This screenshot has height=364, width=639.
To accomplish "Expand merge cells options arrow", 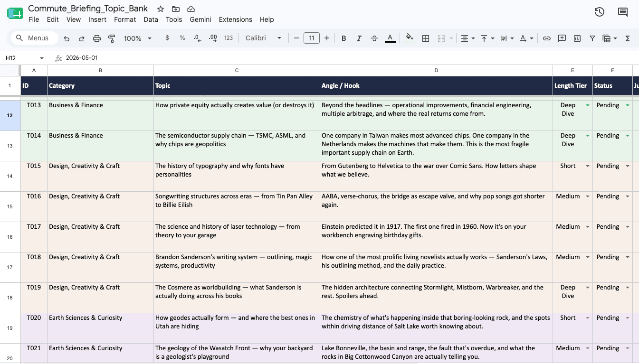I will click(451, 38).
